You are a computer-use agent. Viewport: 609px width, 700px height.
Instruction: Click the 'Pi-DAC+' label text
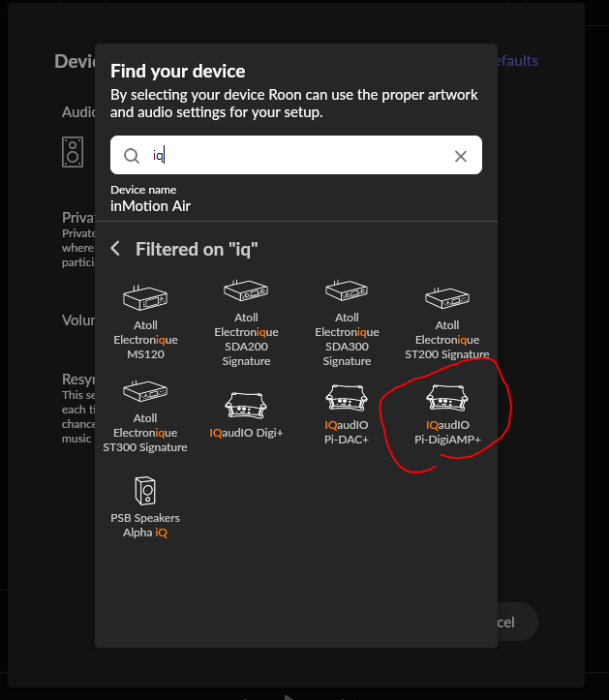pos(347,440)
